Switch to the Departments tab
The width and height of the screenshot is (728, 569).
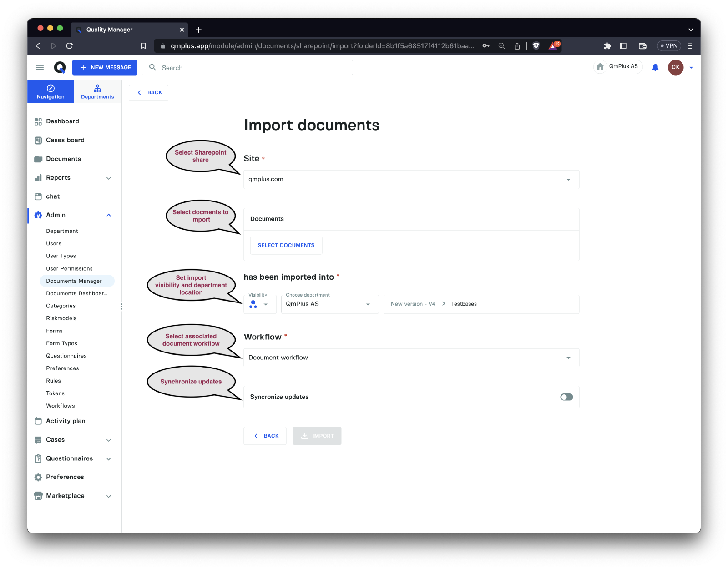click(97, 91)
